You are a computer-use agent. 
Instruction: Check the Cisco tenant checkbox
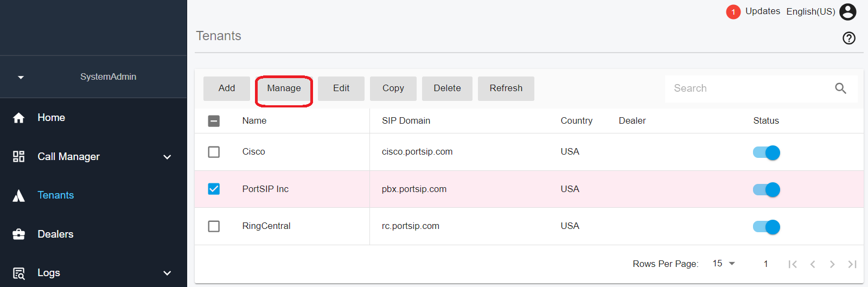click(214, 152)
